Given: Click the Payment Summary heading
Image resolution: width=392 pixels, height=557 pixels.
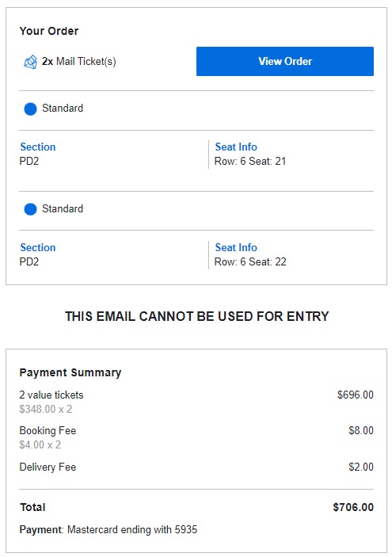Looking at the screenshot, I should point(70,372).
